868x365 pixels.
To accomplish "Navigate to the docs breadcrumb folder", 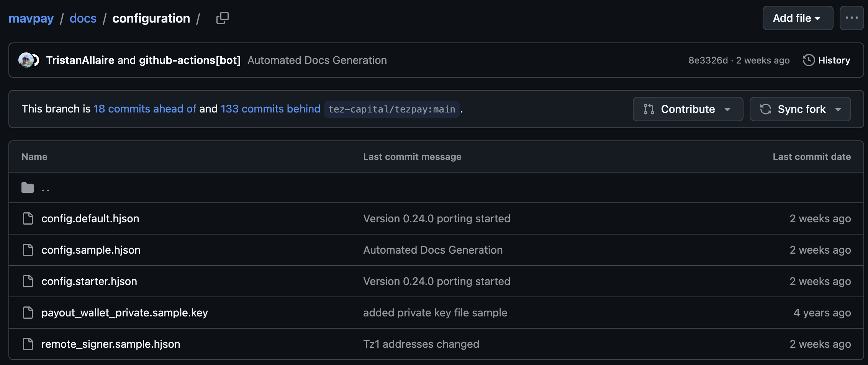I will (x=83, y=18).
